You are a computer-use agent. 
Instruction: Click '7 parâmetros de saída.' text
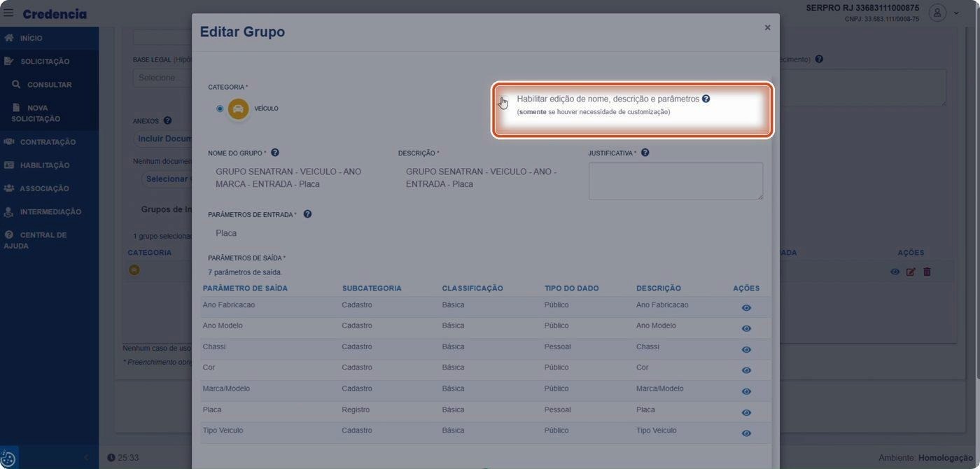point(245,272)
